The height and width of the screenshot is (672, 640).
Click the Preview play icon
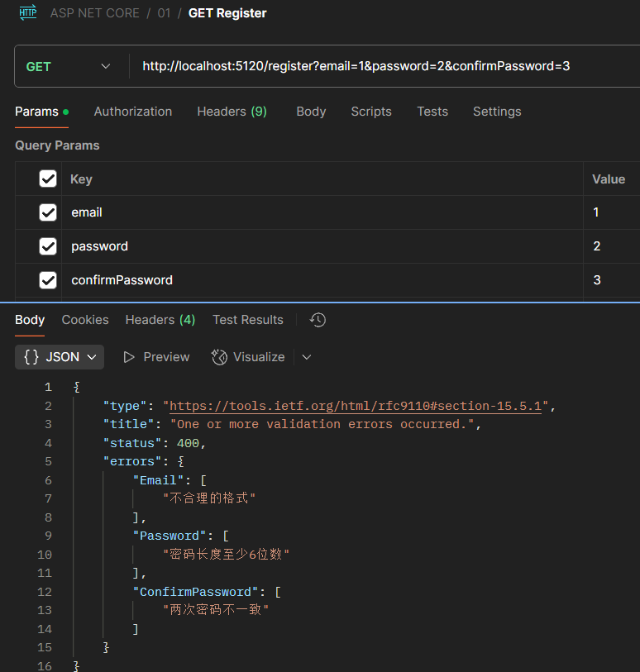(x=129, y=357)
